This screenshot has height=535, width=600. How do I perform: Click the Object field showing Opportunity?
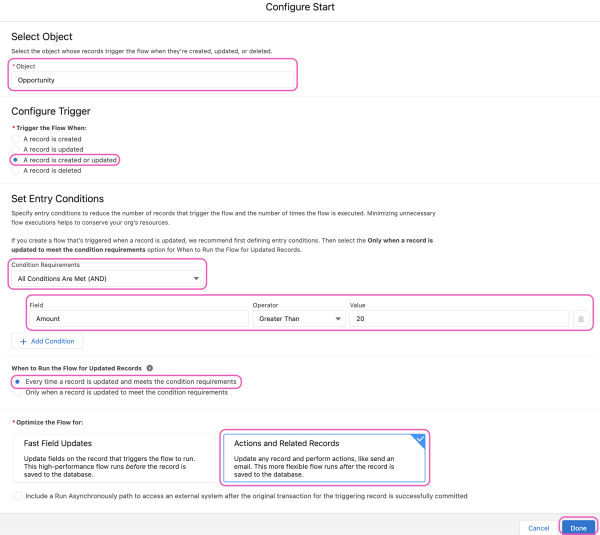tap(153, 79)
